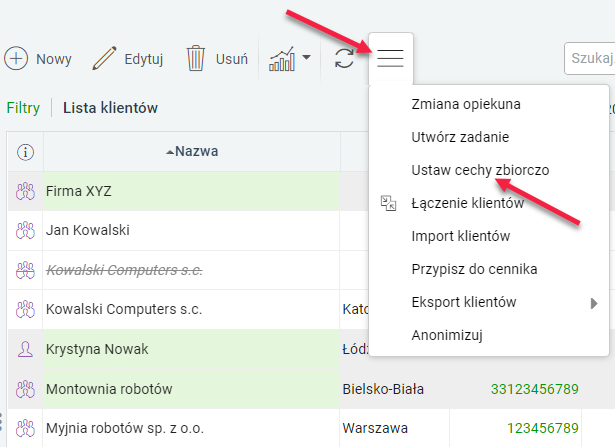615x447 pixels.
Task: Expand the Eksport klientów submenu arrow
Action: coord(594,303)
